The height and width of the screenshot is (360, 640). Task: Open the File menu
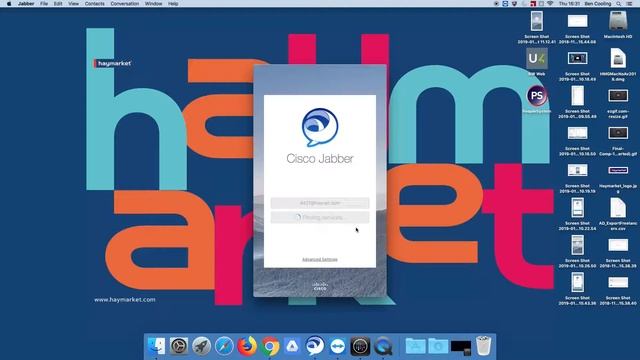[x=44, y=4]
